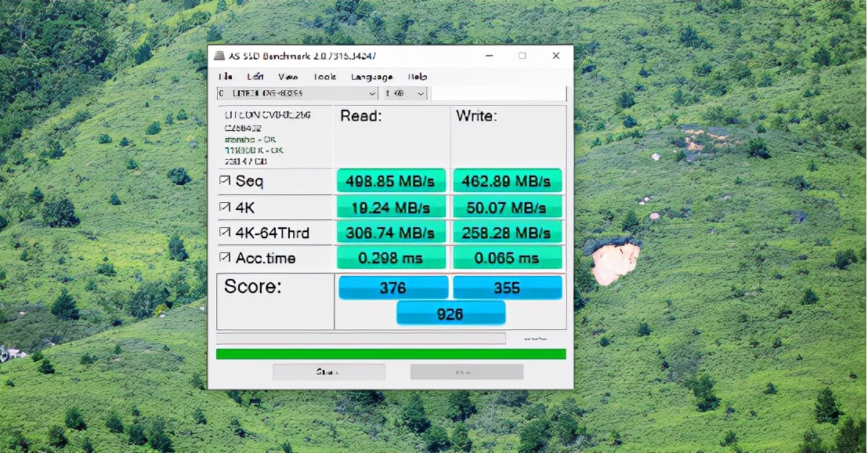The width and height of the screenshot is (868, 453).
Task: Click the Seq Read result 498.85 MB/s
Action: coord(391,181)
